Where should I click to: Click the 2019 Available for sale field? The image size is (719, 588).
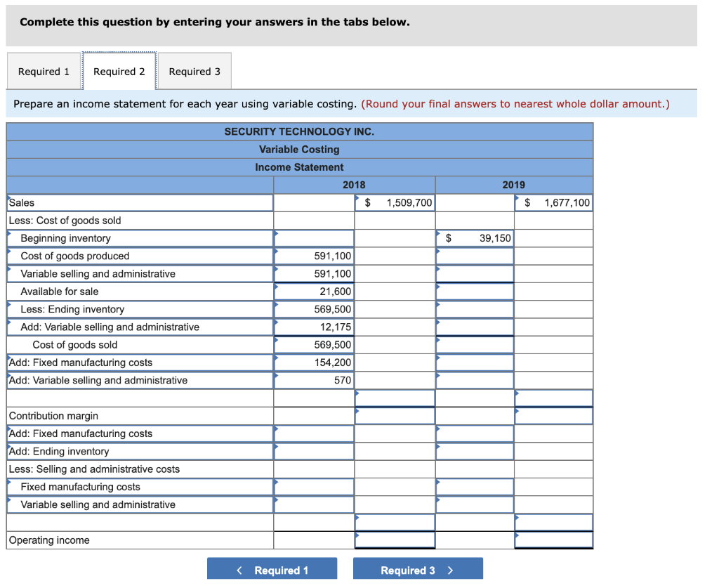(x=475, y=292)
